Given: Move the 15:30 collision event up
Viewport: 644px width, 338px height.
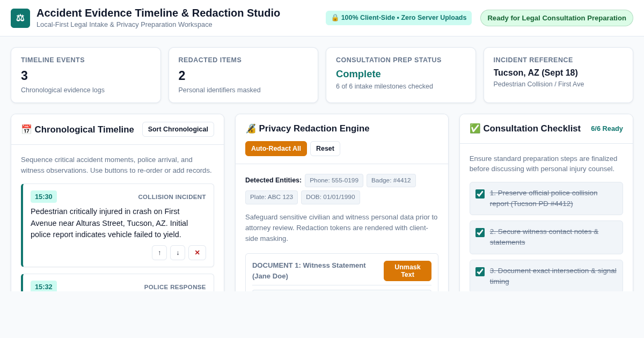Looking at the screenshot, I should point(159,253).
